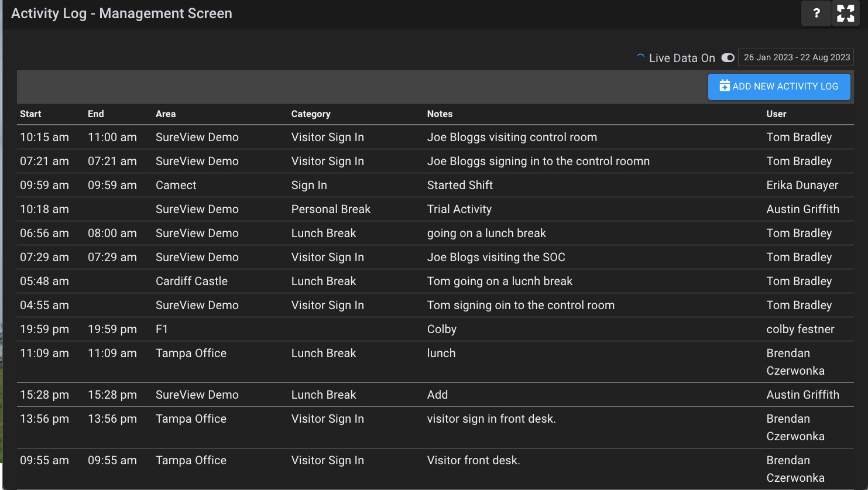Select the Started Shift note
This screenshot has height=490, width=868.
coord(460,185)
